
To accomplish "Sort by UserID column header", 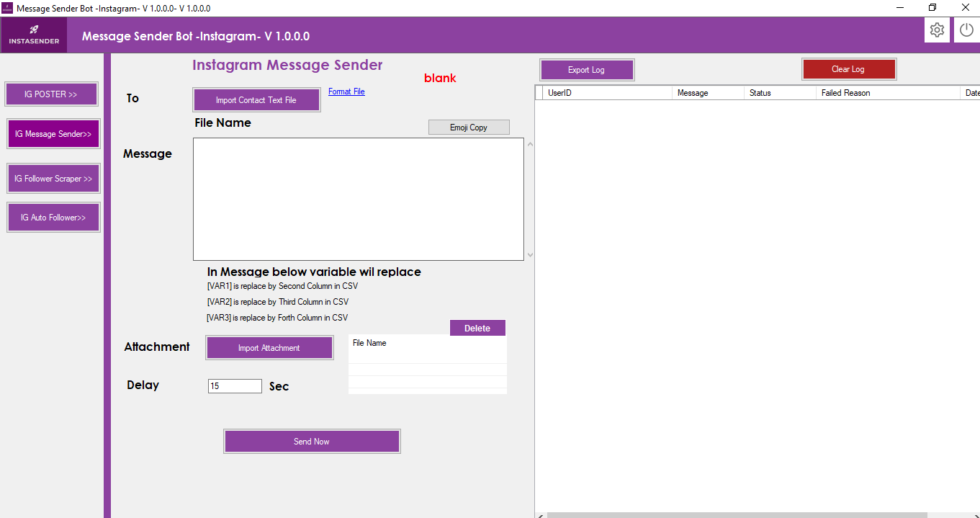I will pos(608,93).
